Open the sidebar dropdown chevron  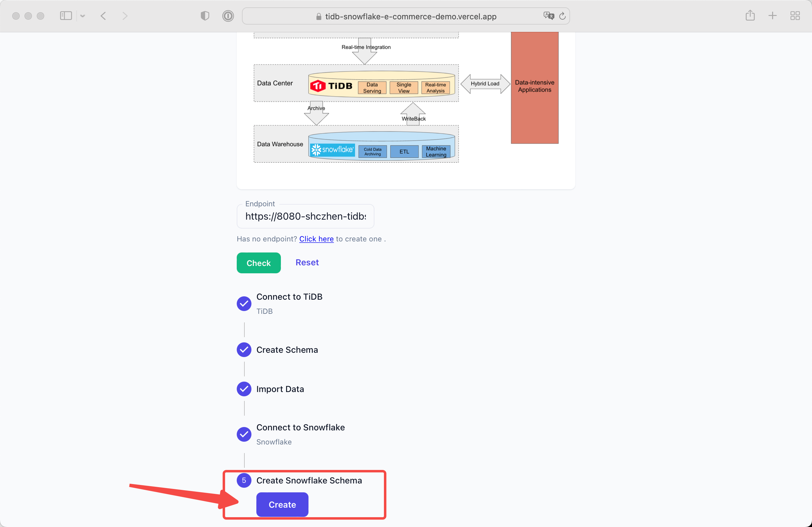coord(82,16)
